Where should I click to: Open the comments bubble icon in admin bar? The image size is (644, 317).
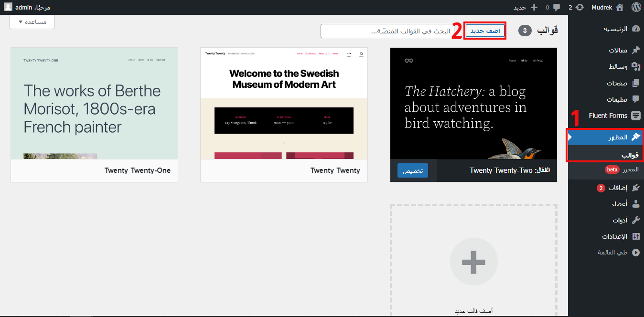coord(557,8)
